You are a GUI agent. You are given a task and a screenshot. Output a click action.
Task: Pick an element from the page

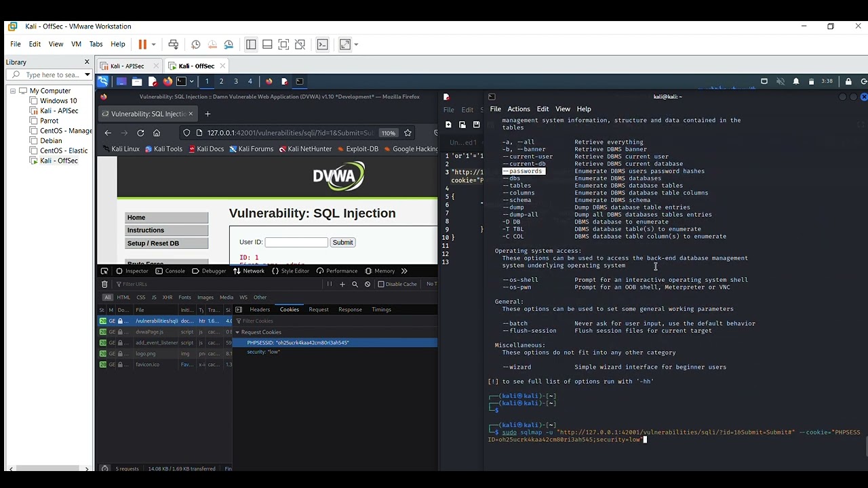pyautogui.click(x=104, y=271)
